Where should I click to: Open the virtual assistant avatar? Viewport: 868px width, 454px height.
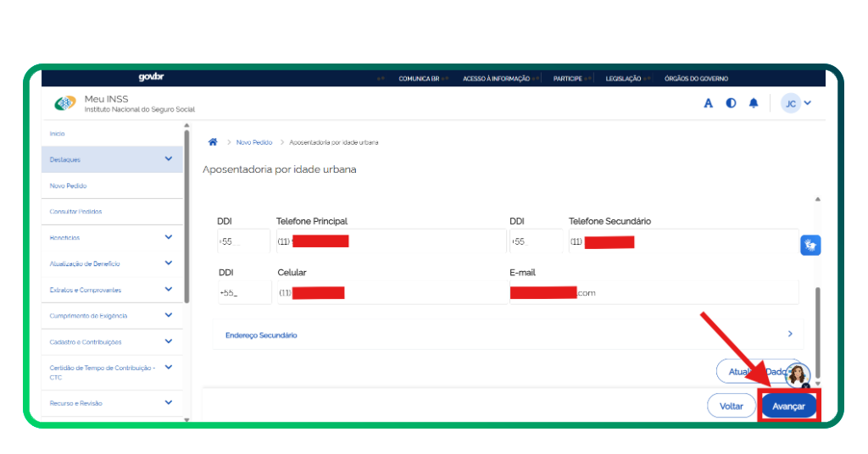coord(797,375)
